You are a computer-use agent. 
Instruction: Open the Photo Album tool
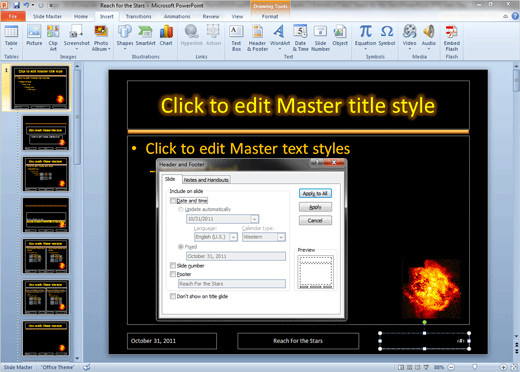pyautogui.click(x=101, y=37)
